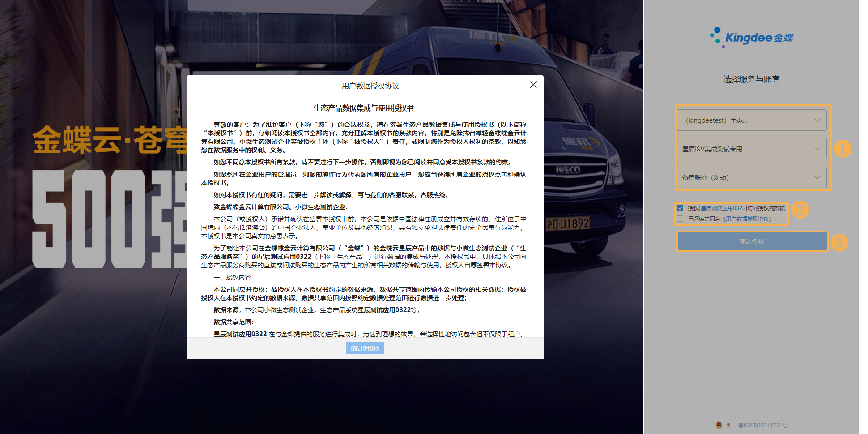Open the (kingdeetest) 生态... dropdown
Screen dimensions: 868x434
click(751, 120)
